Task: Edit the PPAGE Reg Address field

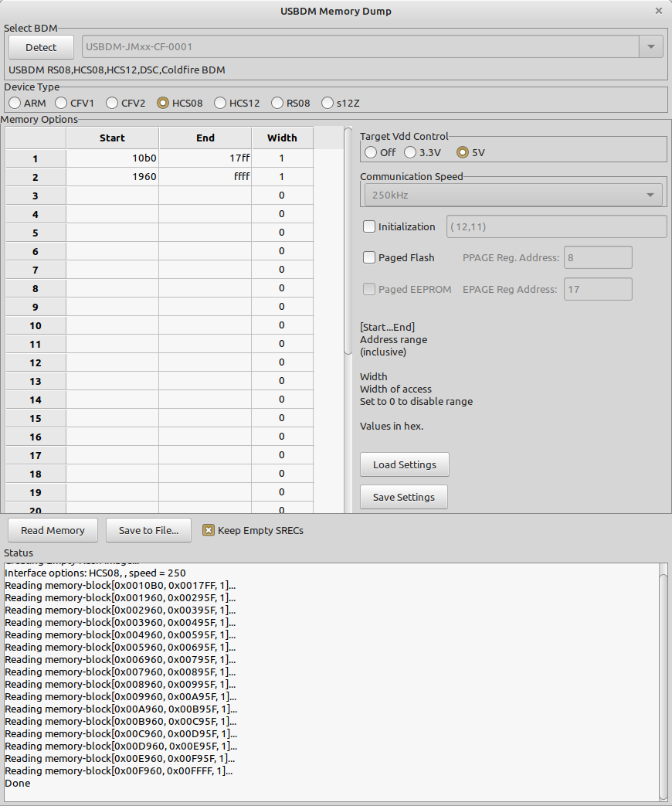Action: pyautogui.click(x=597, y=257)
